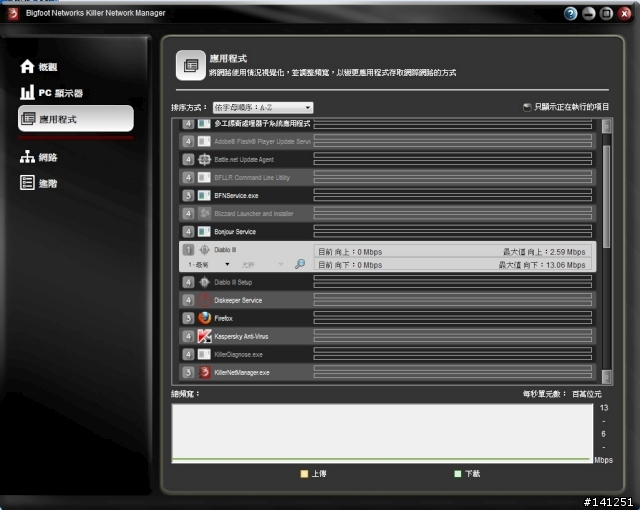The width and height of the screenshot is (640, 510).
Task: Select the Battle.net Update Agent row
Action: click(388, 160)
